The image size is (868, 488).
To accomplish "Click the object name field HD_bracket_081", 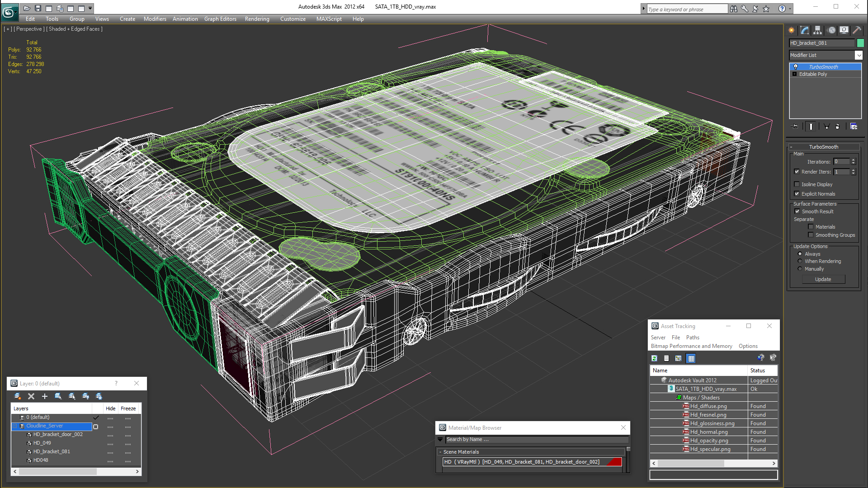I will click(821, 43).
